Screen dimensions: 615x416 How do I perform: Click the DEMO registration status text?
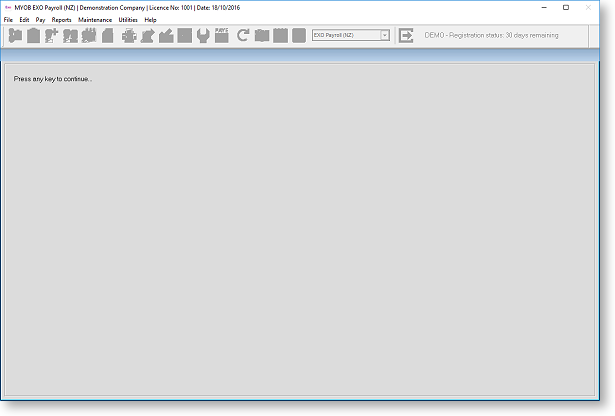491,35
